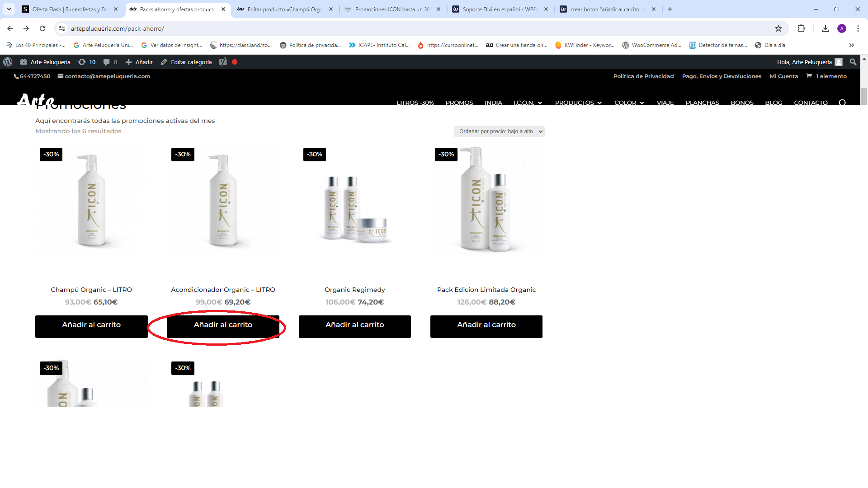Open the comments bubble in admin bar
The width and height of the screenshot is (868, 488).
[110, 62]
